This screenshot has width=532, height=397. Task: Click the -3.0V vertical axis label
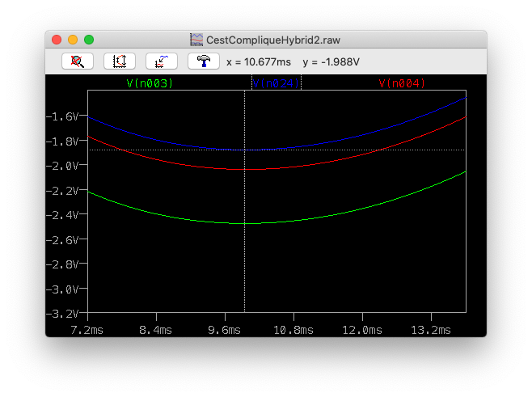coord(62,289)
